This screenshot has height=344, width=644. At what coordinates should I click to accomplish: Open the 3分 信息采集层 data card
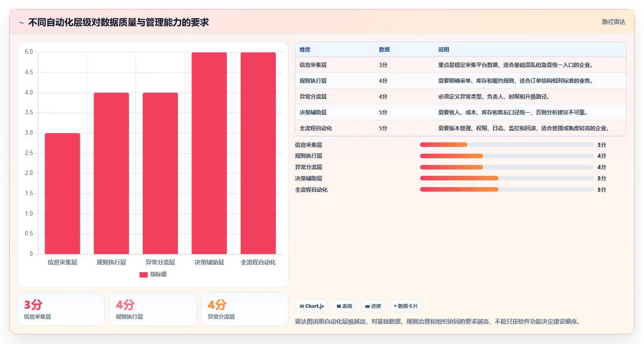61,309
